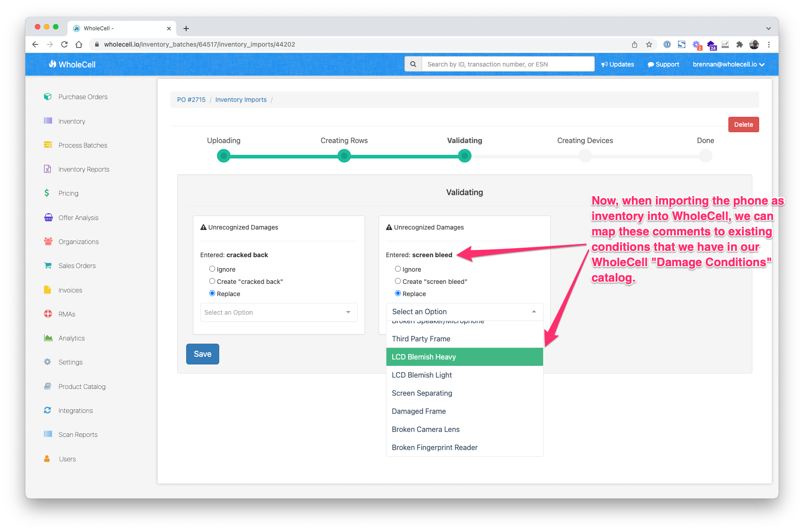Click the Users person icon

coord(47,459)
